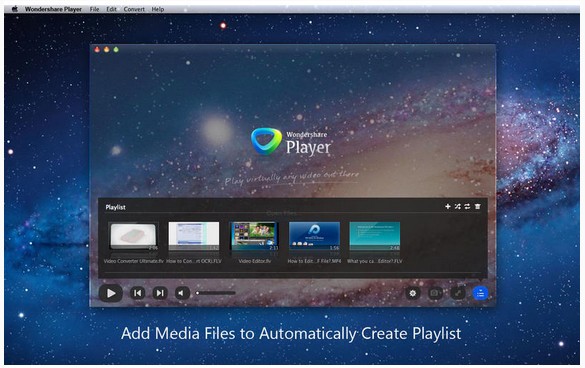
Task: Click the Video Converter Ultimate.flv name label
Action: (x=134, y=261)
